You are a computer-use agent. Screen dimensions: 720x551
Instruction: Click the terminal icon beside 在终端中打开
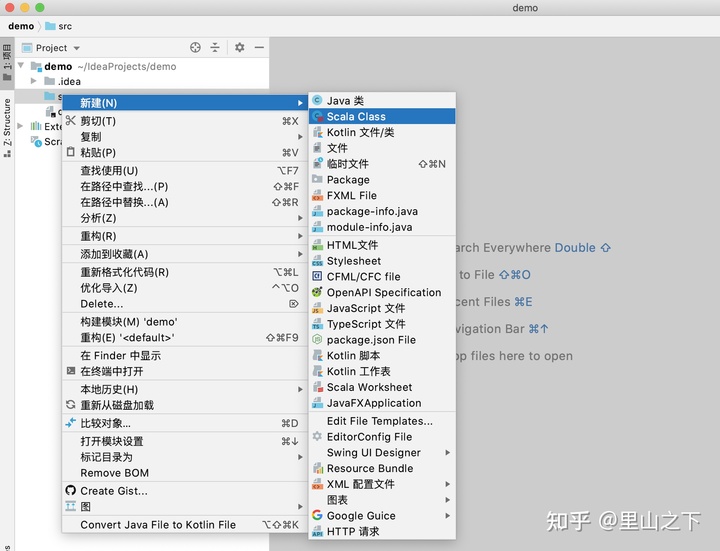tap(70, 371)
